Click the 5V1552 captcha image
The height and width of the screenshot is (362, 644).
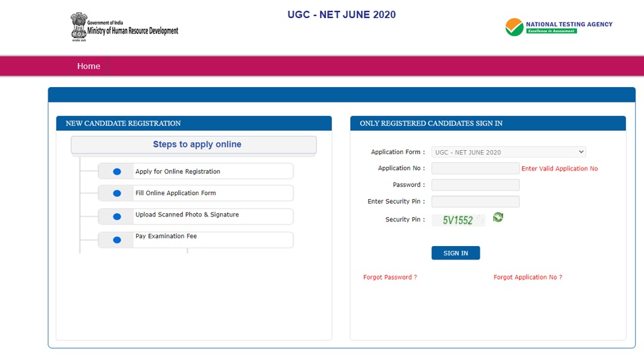458,221
